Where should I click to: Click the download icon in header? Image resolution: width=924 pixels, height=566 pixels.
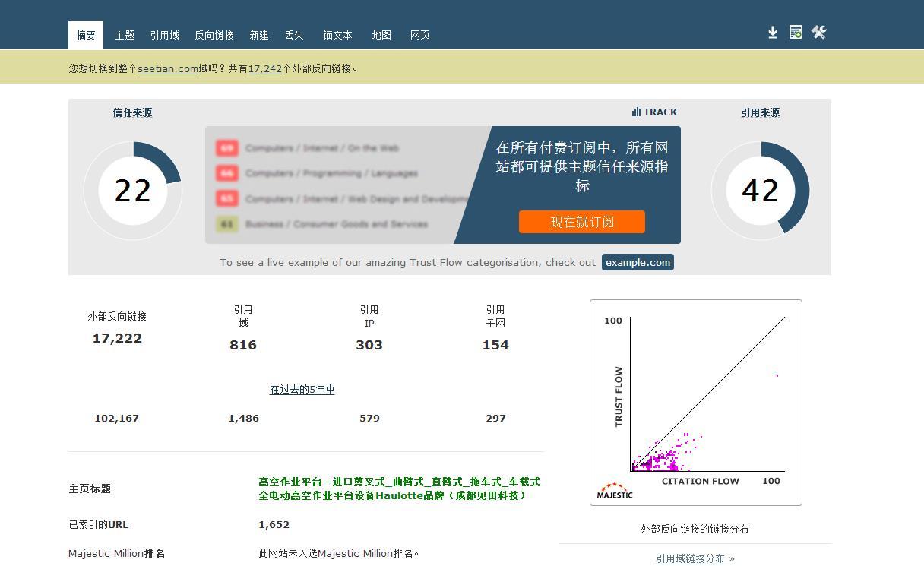(773, 33)
